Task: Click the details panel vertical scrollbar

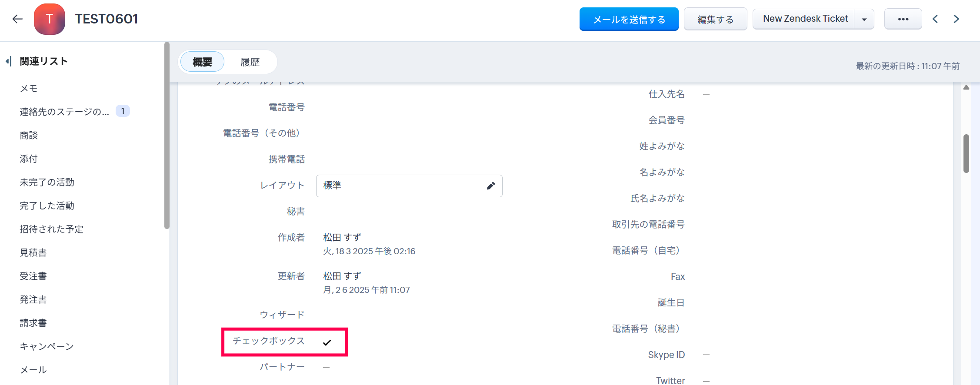Action: [966, 153]
